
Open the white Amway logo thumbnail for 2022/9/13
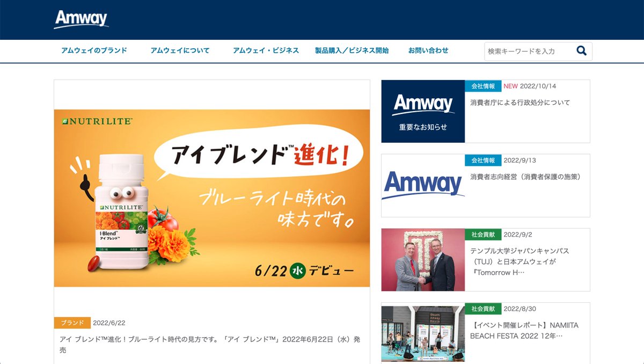(x=423, y=185)
